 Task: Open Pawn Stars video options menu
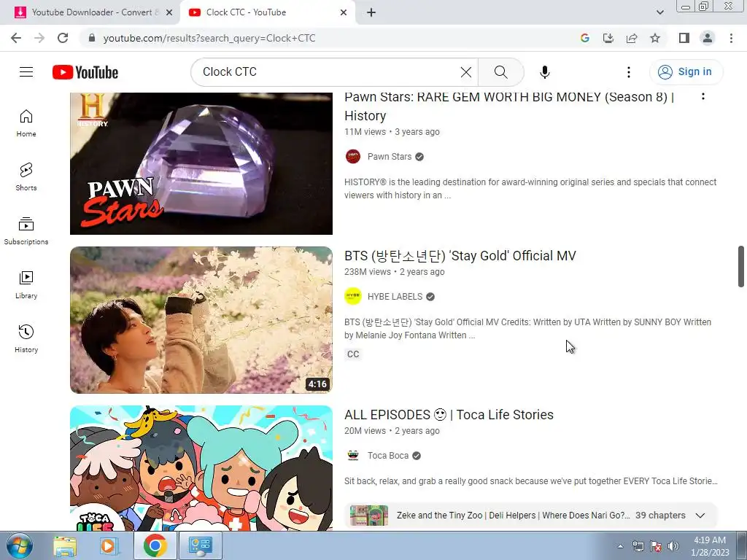click(703, 97)
